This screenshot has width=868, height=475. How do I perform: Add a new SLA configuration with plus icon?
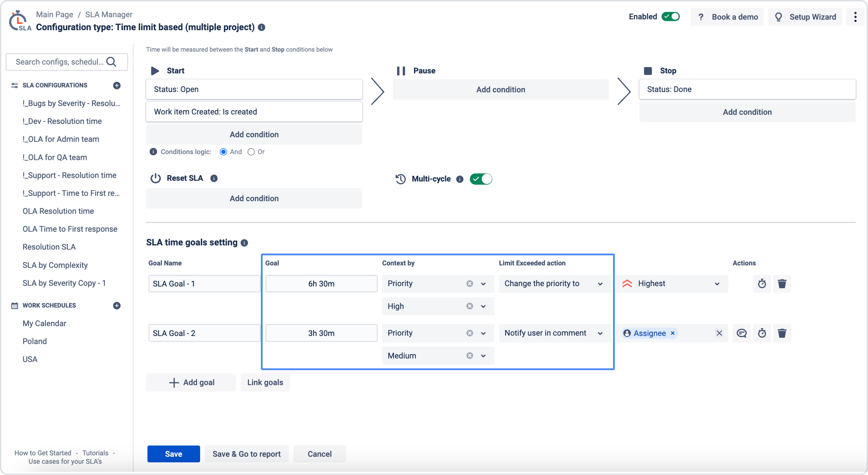[117, 86]
